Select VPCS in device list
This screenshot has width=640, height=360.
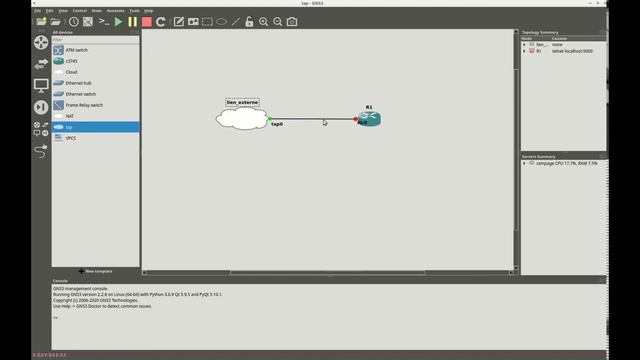tap(96, 138)
